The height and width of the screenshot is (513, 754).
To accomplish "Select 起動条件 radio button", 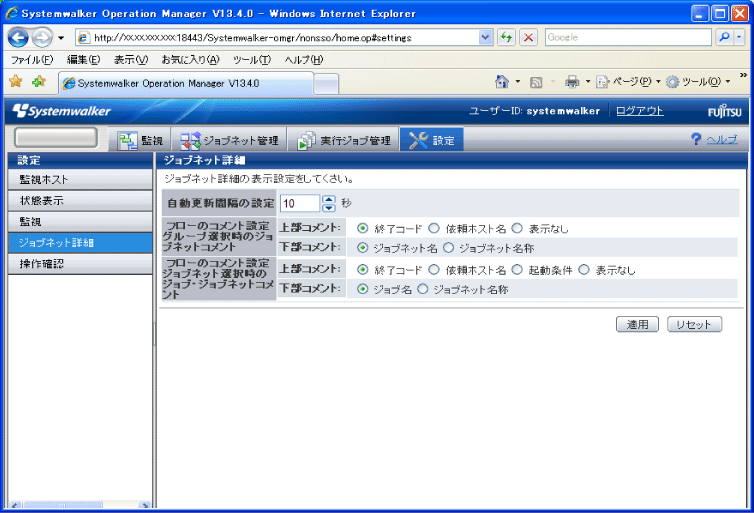I will coord(517,270).
